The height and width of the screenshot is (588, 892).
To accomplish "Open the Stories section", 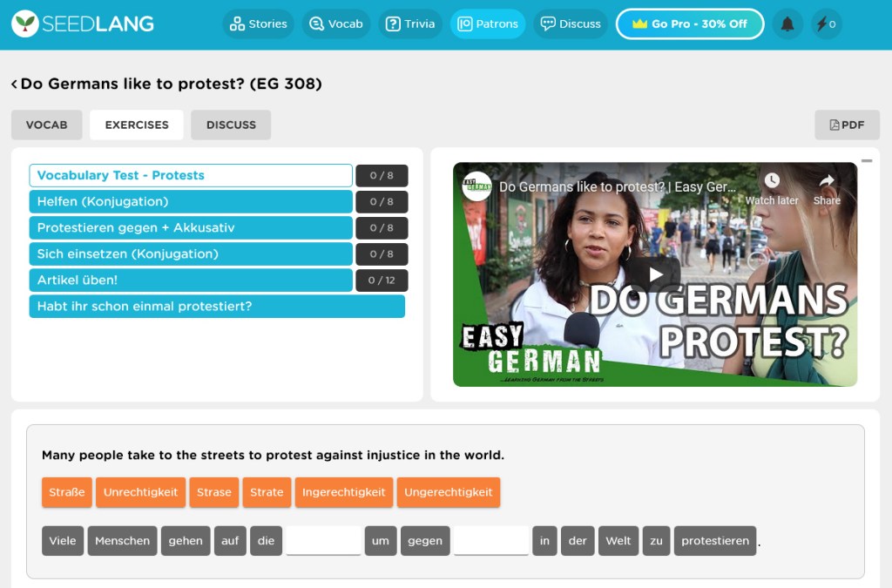I will 258,24.
